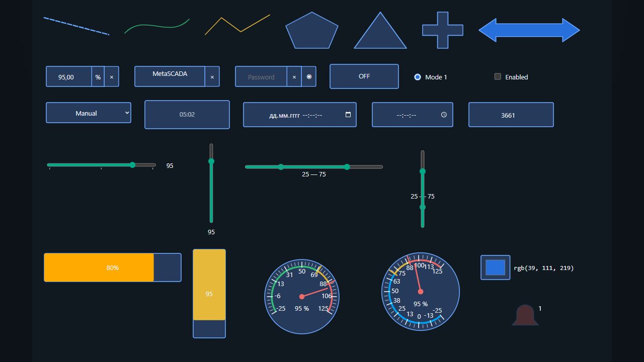Open the Manual dropdown
This screenshot has height=362, width=644.
(x=89, y=113)
